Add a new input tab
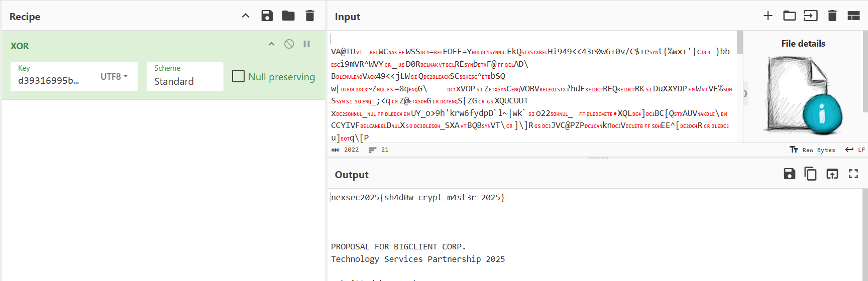868x281 pixels. pyautogui.click(x=768, y=16)
